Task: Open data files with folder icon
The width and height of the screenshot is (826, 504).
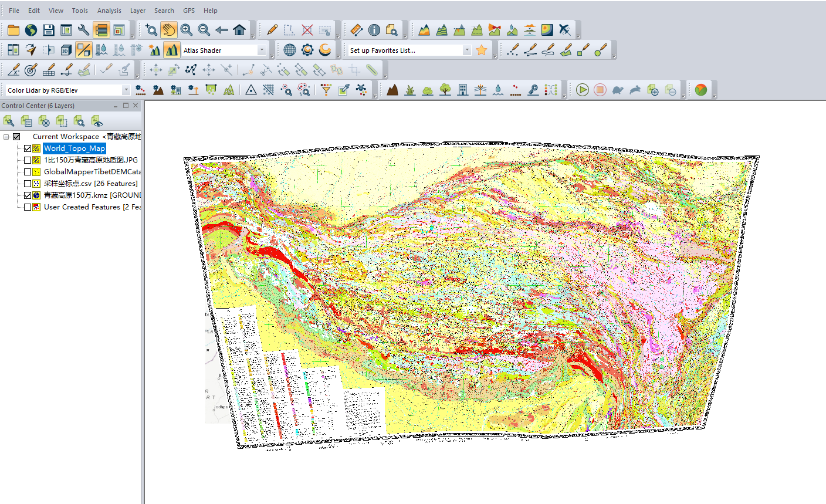Action: click(x=13, y=30)
